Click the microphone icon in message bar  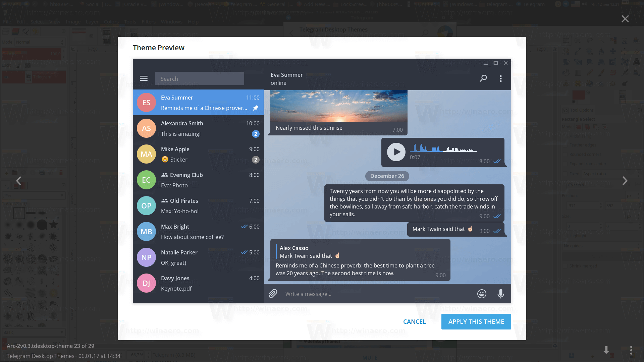501,294
